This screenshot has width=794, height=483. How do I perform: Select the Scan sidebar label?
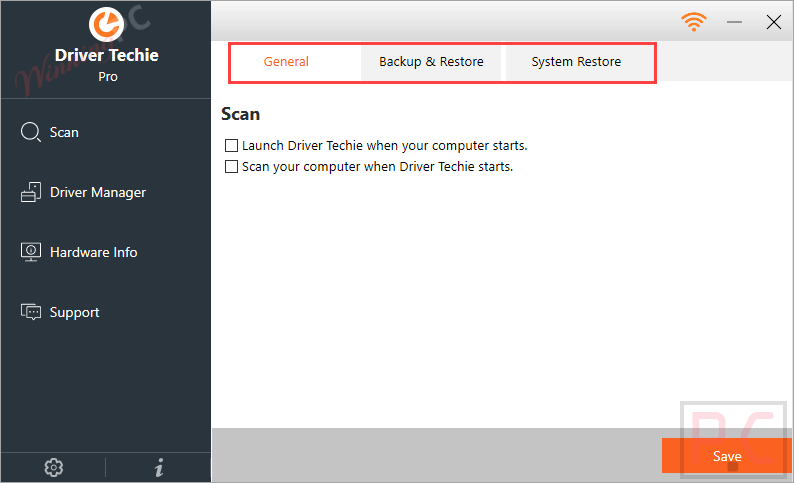click(x=64, y=133)
